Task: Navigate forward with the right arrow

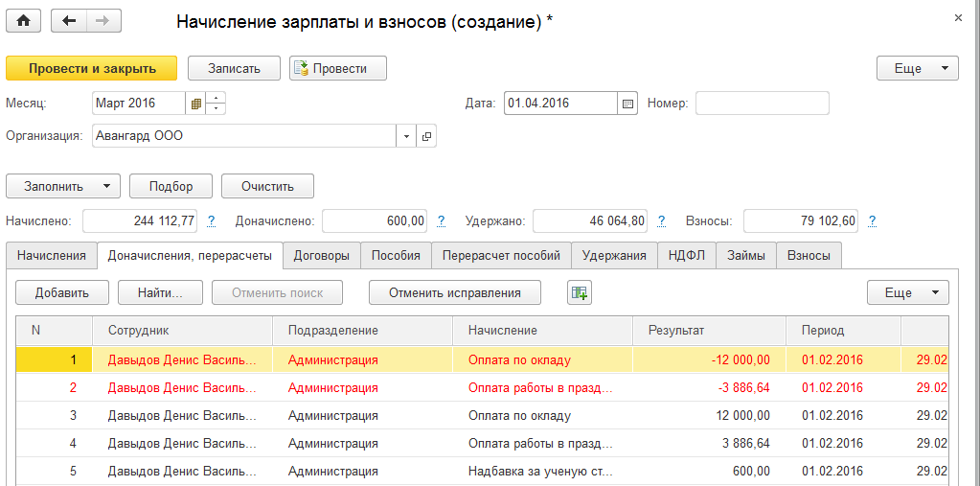Action: coord(103,21)
